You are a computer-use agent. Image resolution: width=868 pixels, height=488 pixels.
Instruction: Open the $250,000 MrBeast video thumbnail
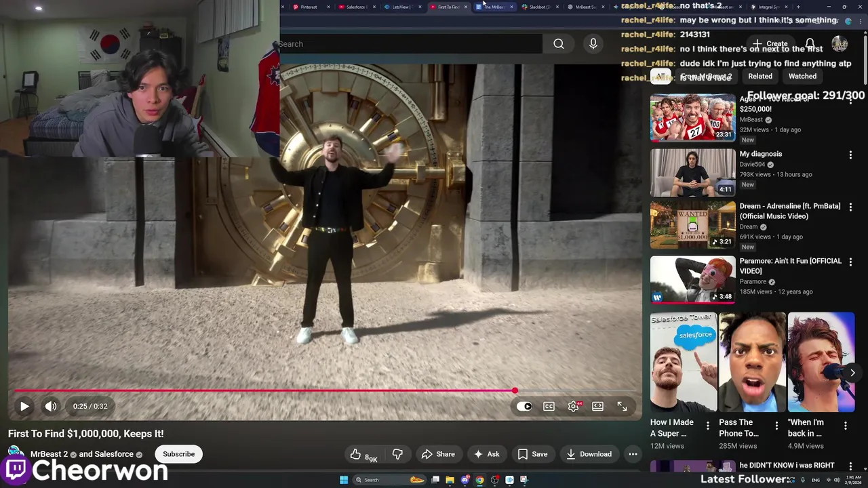692,117
